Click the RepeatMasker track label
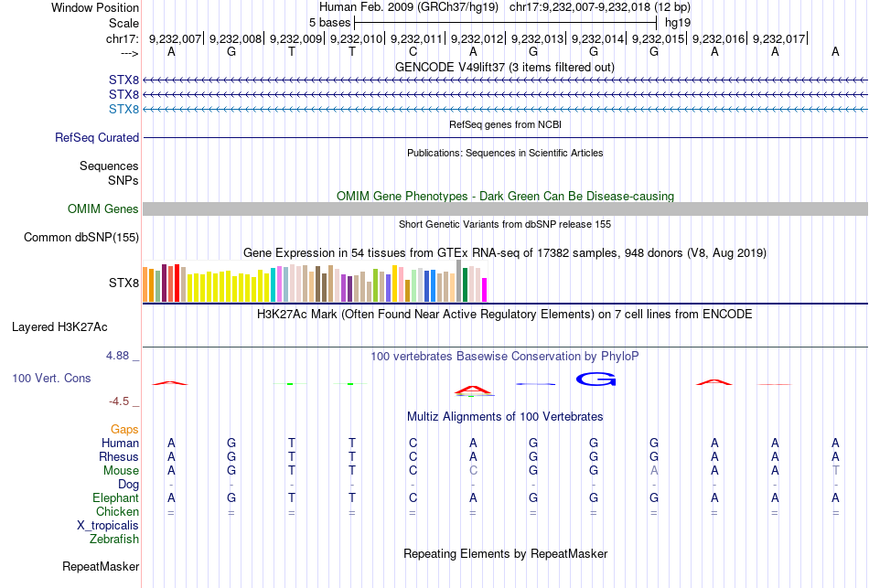Image resolution: width=869 pixels, height=588 pixels. pyautogui.click(x=101, y=566)
